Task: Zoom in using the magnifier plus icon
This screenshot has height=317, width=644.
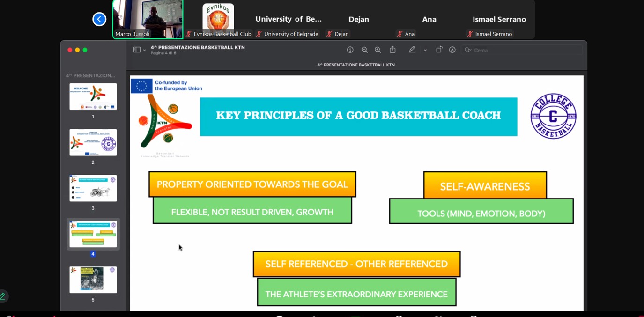Action: (x=378, y=50)
